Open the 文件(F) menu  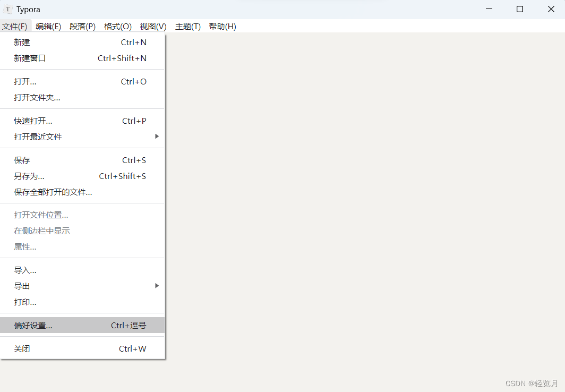(x=15, y=27)
